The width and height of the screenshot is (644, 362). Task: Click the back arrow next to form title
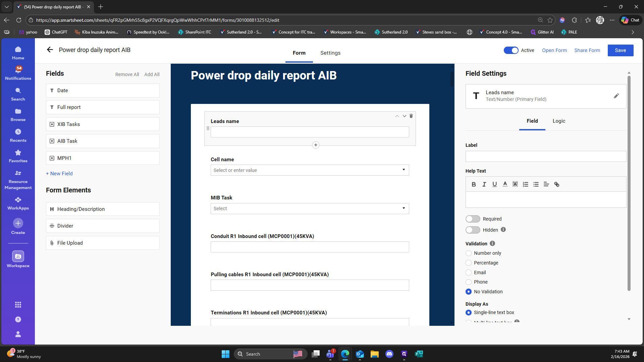(x=50, y=50)
